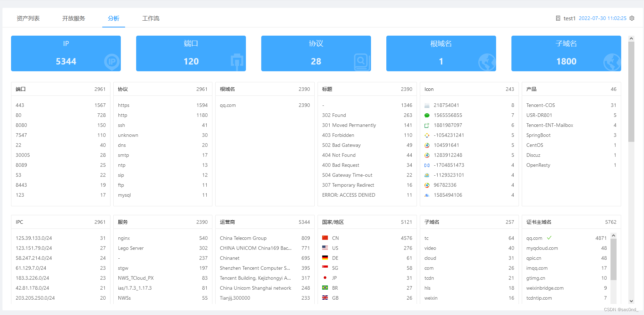Click the green WeChat favicon beside 1565556855
The height and width of the screenshot is (315, 644).
[427, 115]
